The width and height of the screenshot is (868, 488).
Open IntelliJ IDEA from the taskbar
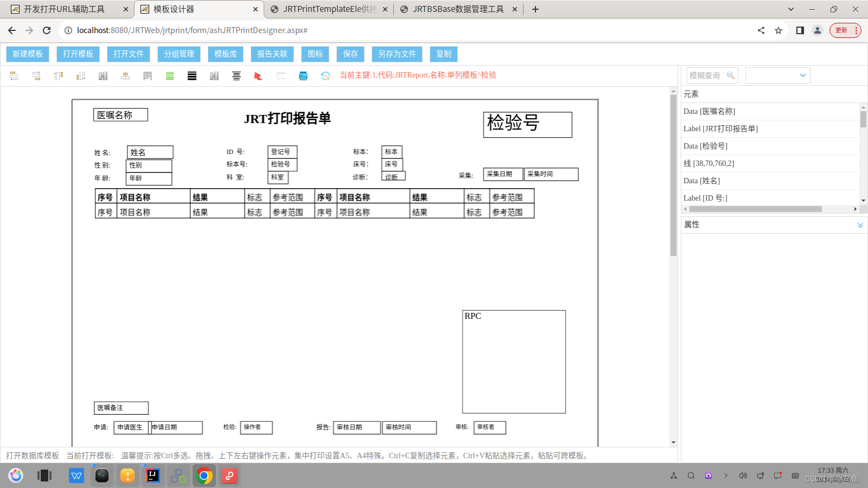[153, 476]
